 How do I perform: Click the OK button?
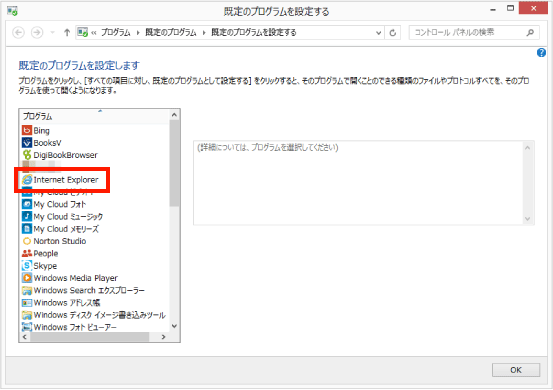pos(516,370)
